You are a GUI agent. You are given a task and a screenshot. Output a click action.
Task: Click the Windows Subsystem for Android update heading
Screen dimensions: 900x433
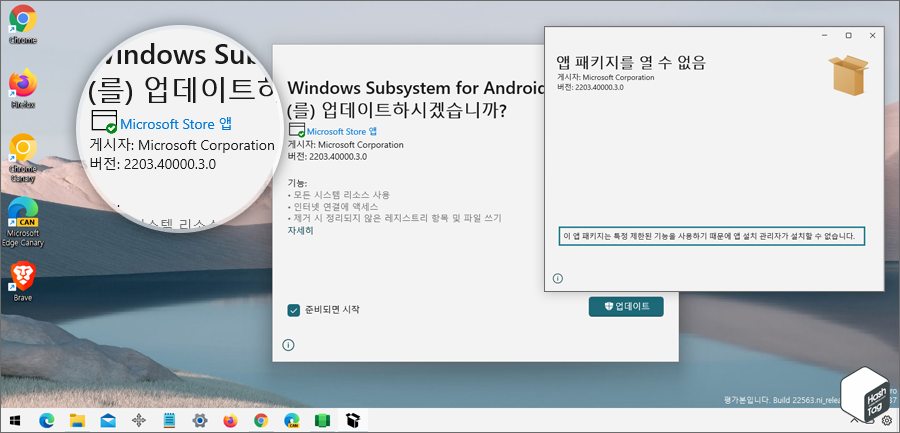pos(416,99)
